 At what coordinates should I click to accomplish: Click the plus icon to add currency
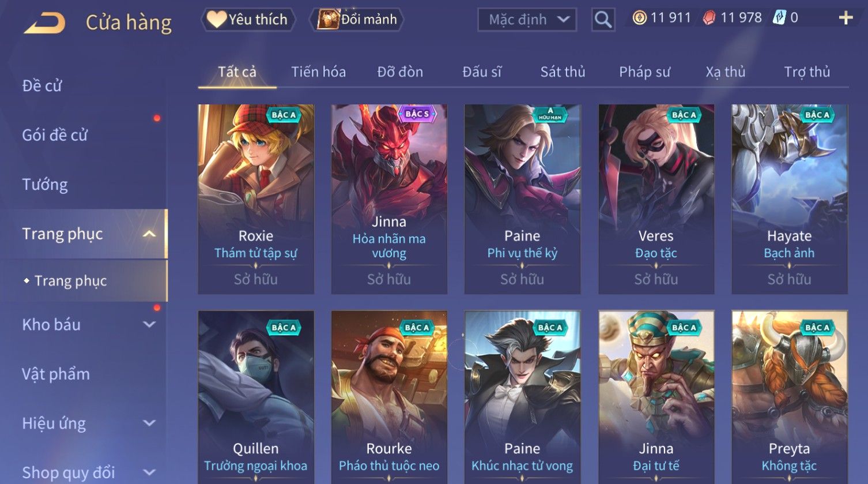coord(846,18)
